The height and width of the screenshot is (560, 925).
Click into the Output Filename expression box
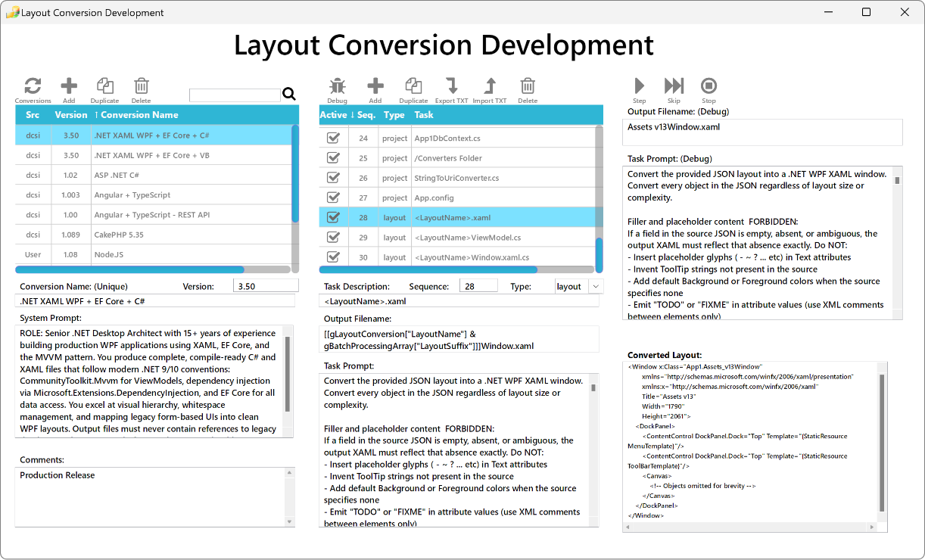coord(459,340)
